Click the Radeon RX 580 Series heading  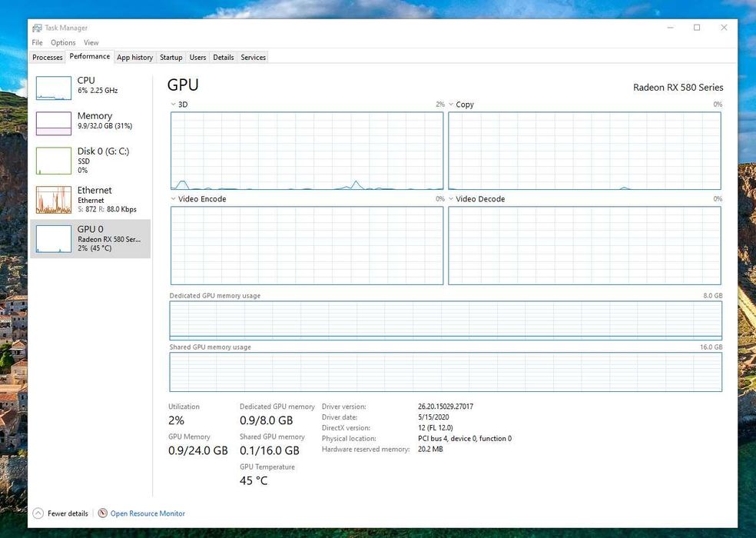tap(678, 88)
